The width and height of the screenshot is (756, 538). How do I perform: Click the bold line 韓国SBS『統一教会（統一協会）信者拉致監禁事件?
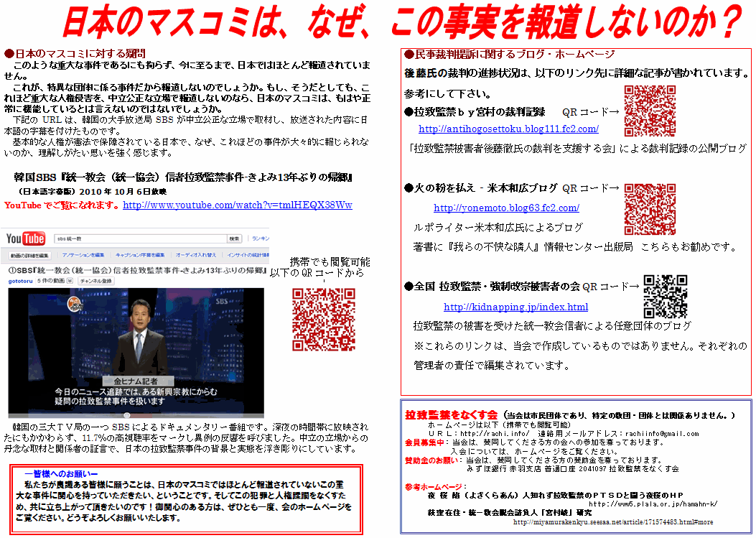point(183,177)
